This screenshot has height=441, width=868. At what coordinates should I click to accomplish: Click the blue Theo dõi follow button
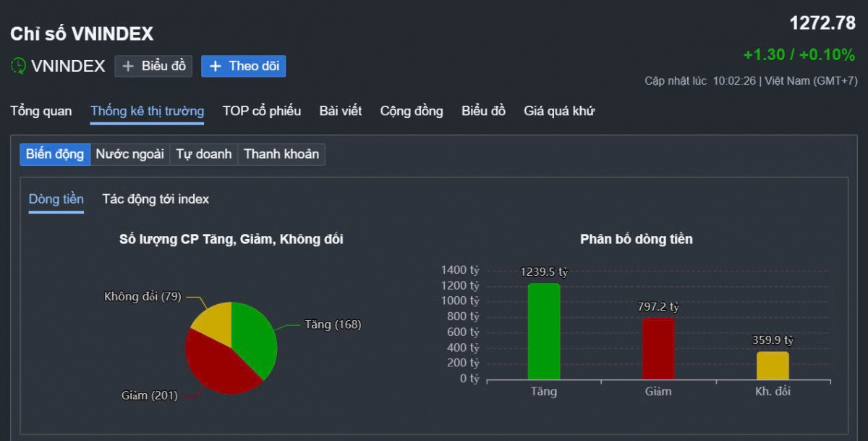pos(244,66)
